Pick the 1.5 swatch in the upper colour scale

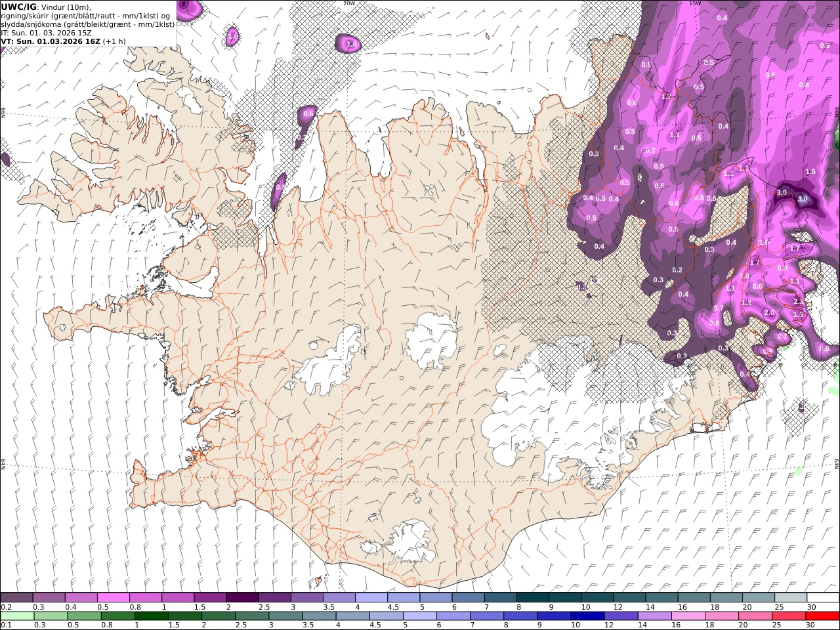210,597
